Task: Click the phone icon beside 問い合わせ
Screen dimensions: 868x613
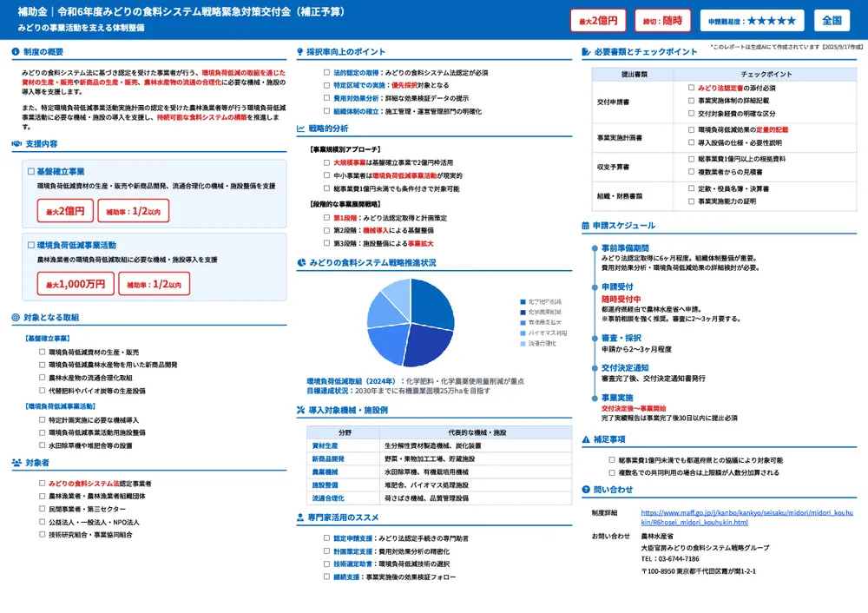Action: point(586,490)
